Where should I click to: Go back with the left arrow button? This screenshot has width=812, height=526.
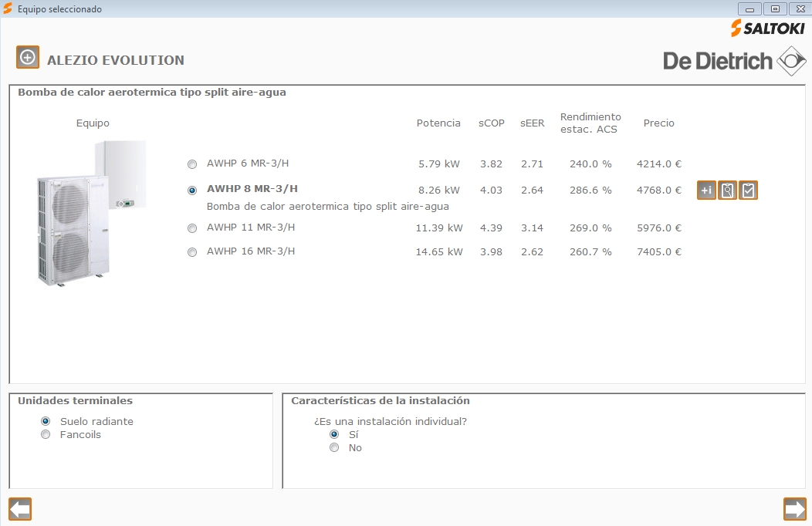20,509
